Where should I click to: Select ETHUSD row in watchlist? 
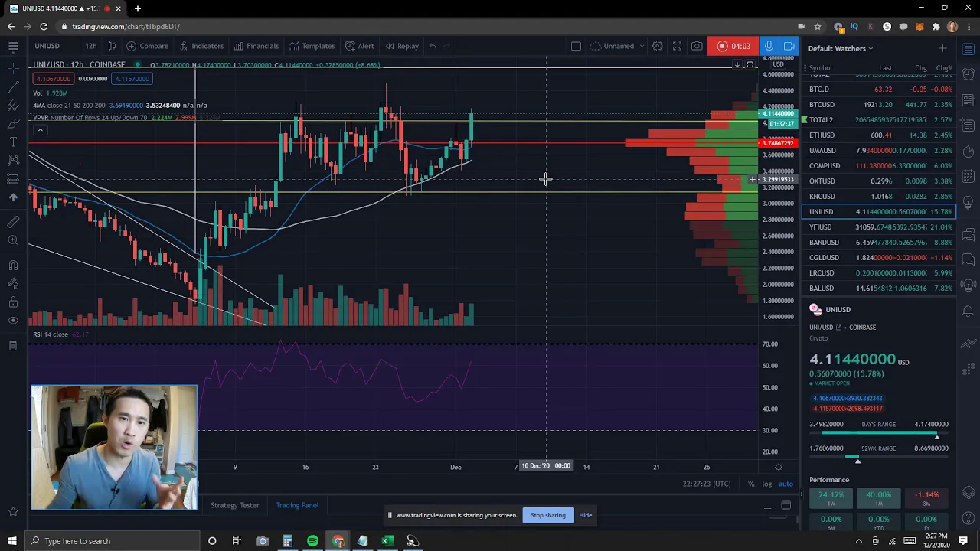pos(879,135)
